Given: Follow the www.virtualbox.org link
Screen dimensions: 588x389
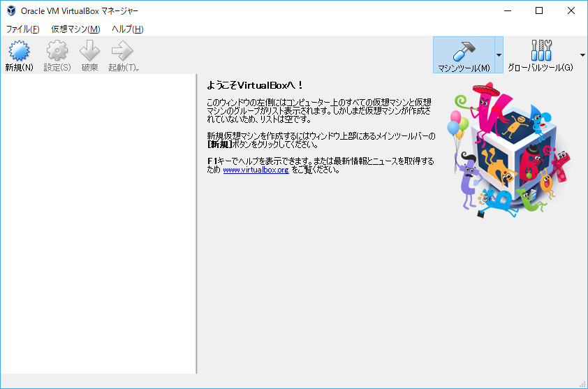Looking at the screenshot, I should click(x=256, y=170).
